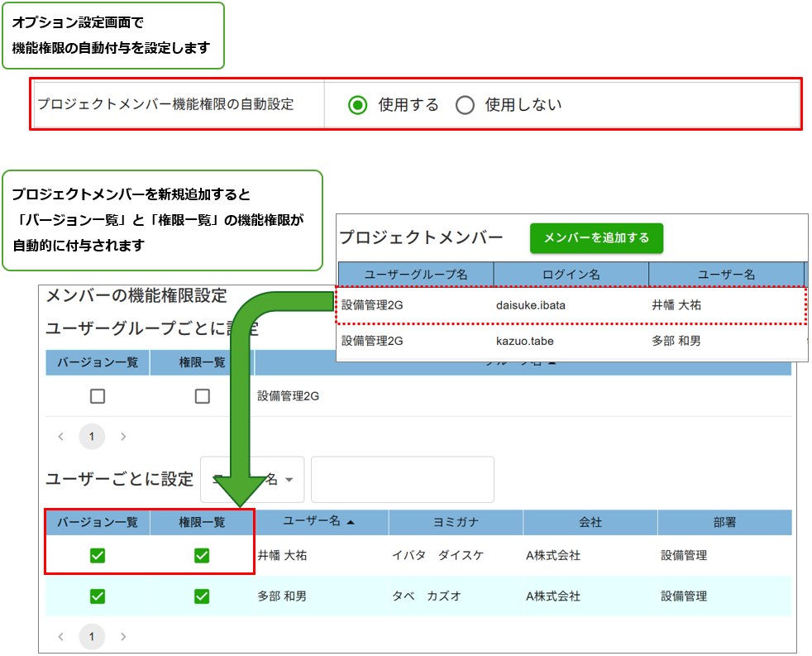
Task: Go to next page in group pagination
Action: point(123,436)
